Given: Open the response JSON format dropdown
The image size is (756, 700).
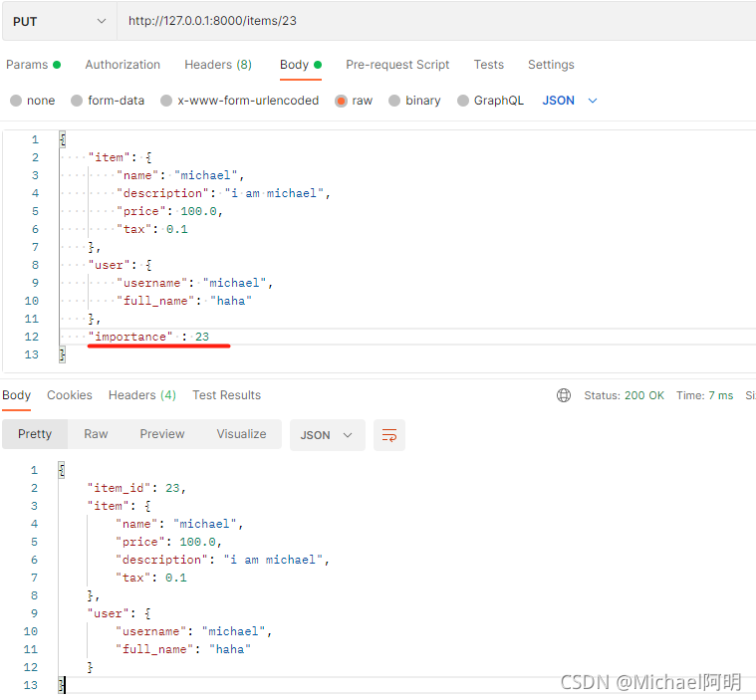Looking at the screenshot, I should pos(327,435).
